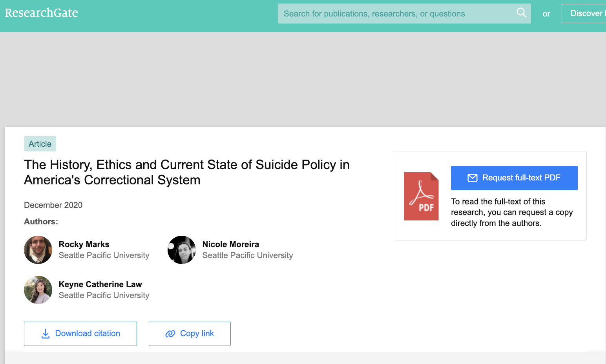The image size is (606, 364).
Task: Open Keyne Catherine Law author name link
Action: [x=100, y=284]
